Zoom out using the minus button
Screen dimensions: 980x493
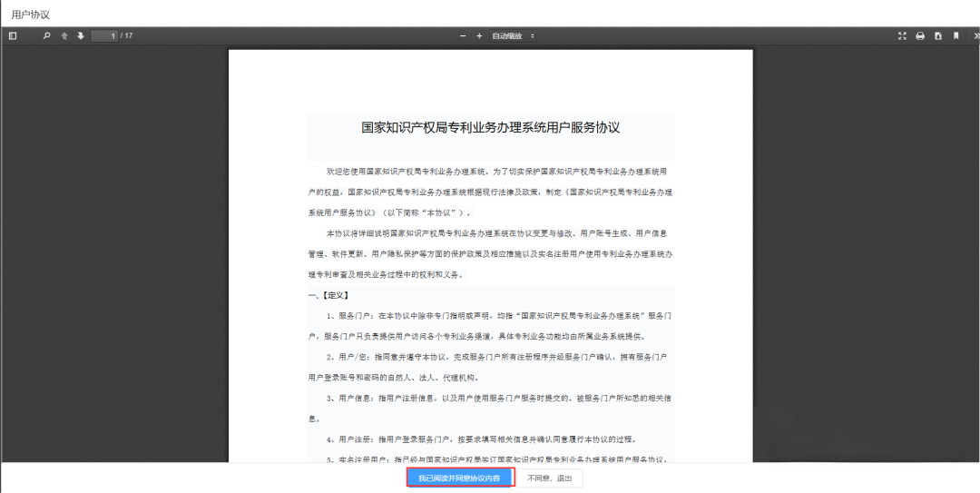[x=463, y=35]
